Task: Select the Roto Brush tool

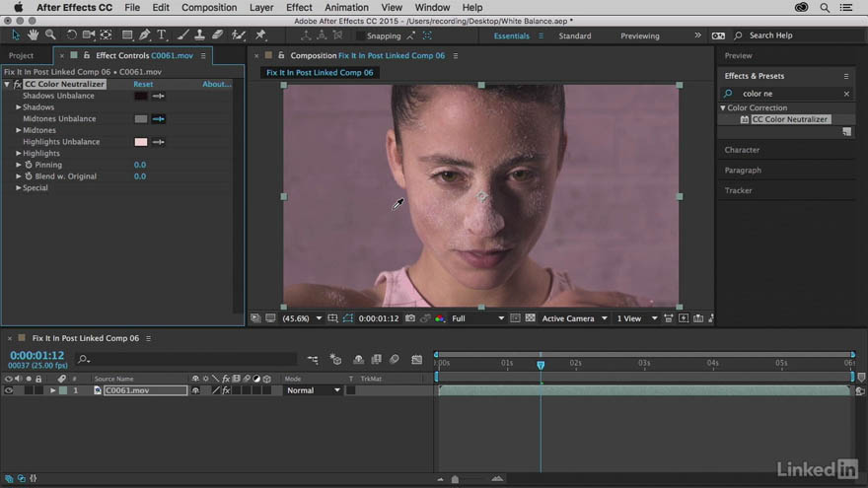Action: point(239,35)
